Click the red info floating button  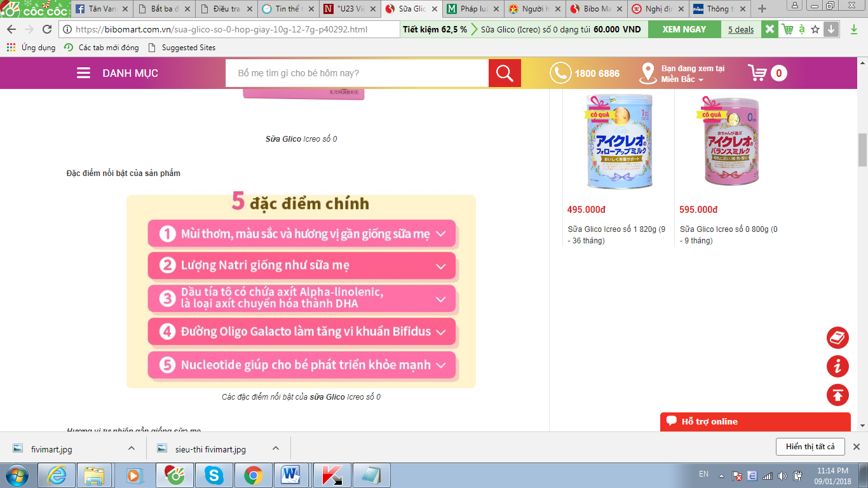[837, 367]
